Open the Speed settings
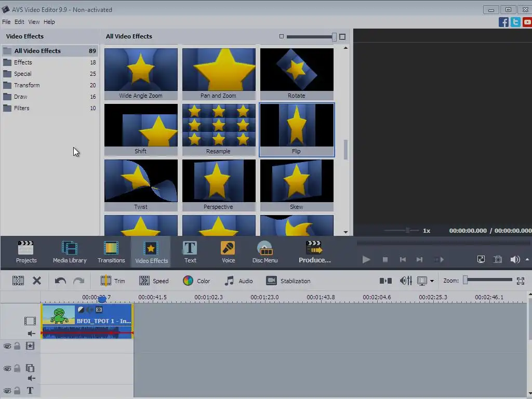The width and height of the screenshot is (532, 399). tap(154, 281)
